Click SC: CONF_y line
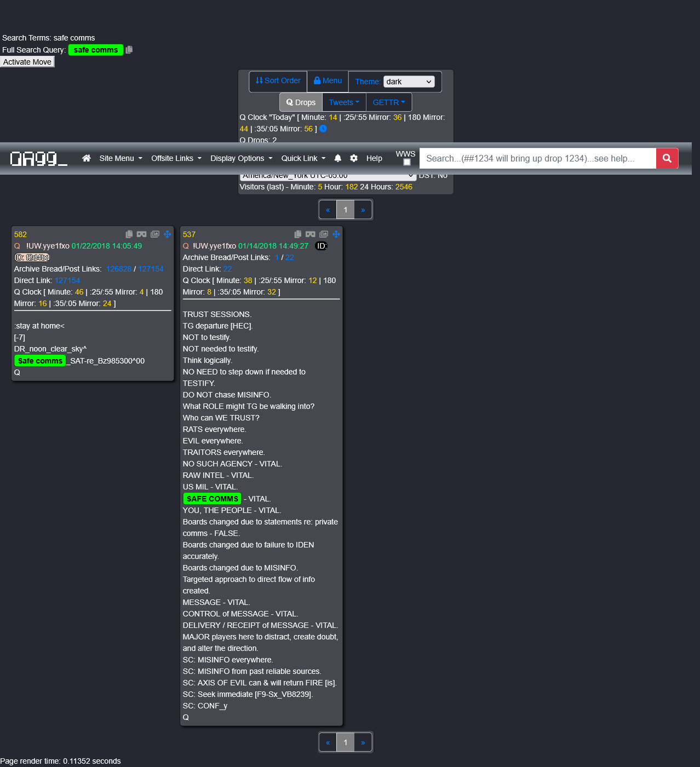700x767 pixels. (x=205, y=706)
